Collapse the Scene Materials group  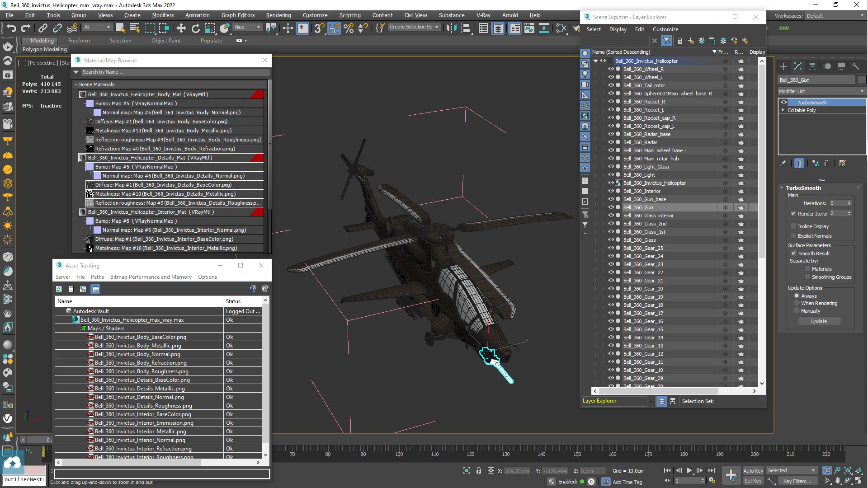(76, 84)
